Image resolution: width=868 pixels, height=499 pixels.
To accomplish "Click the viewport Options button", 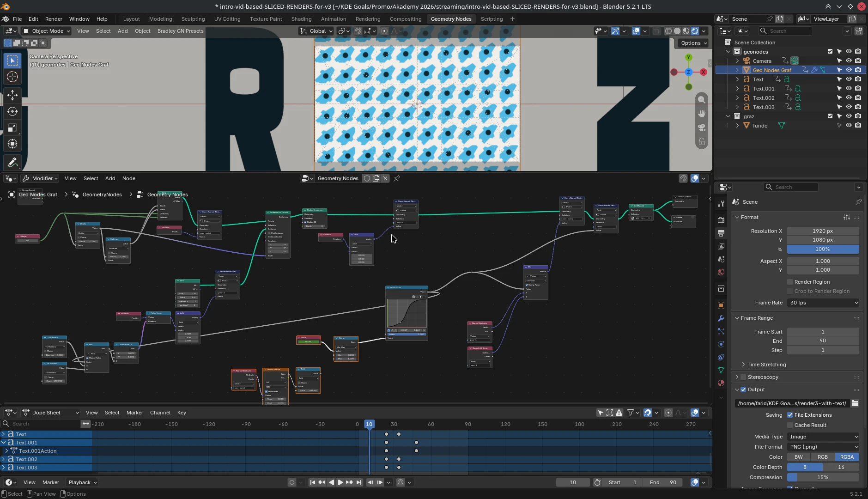I will (x=693, y=43).
